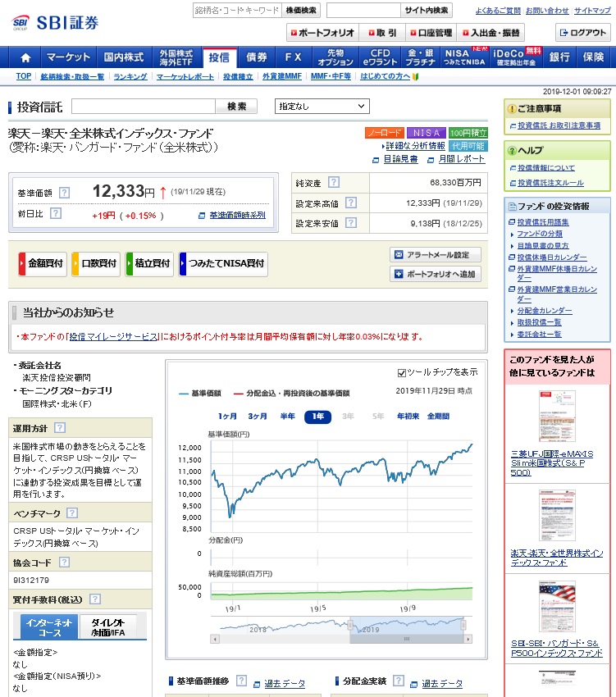Focus the 投資信託 search input field
This screenshot has width=616, height=697.
[144, 107]
